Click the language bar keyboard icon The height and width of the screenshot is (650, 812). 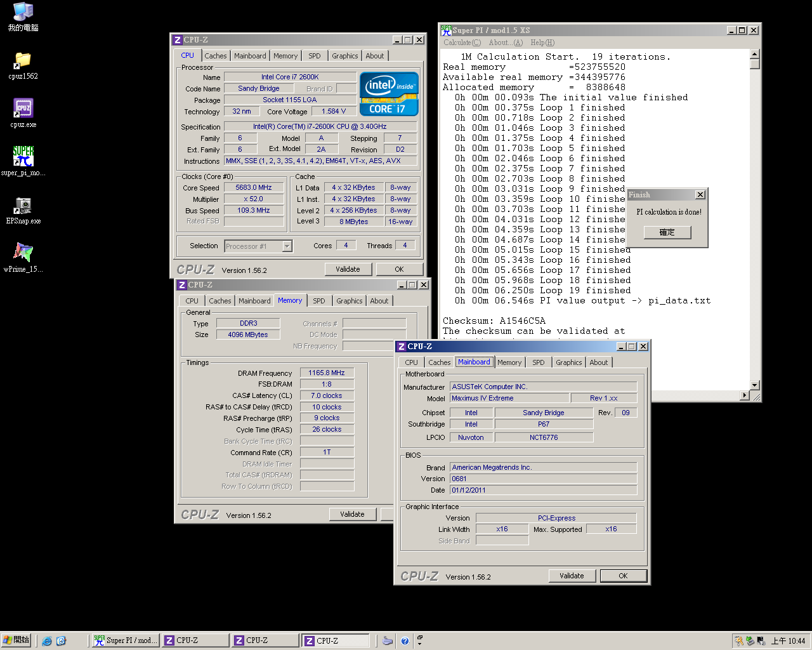point(388,641)
